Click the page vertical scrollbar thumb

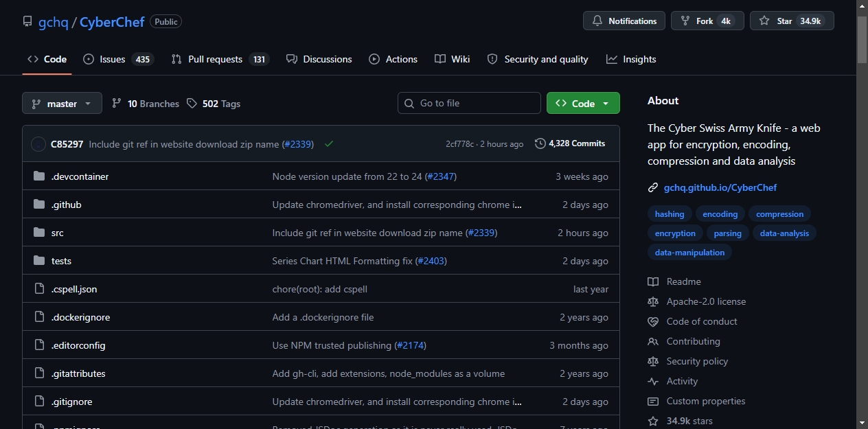[x=862, y=40]
